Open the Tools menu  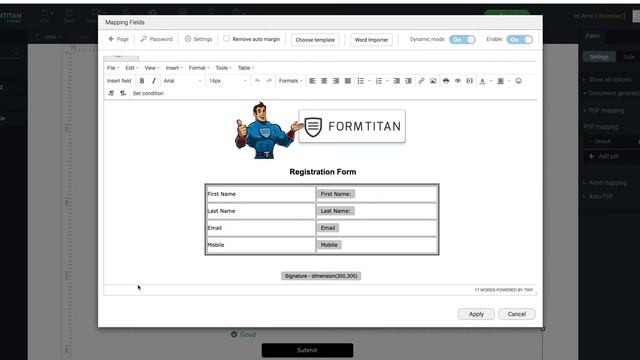click(x=223, y=68)
